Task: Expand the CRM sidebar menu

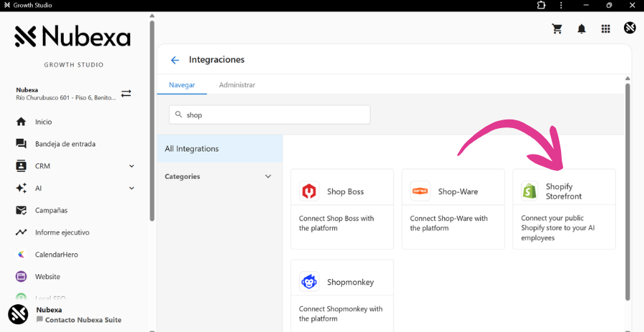Action: (132, 166)
